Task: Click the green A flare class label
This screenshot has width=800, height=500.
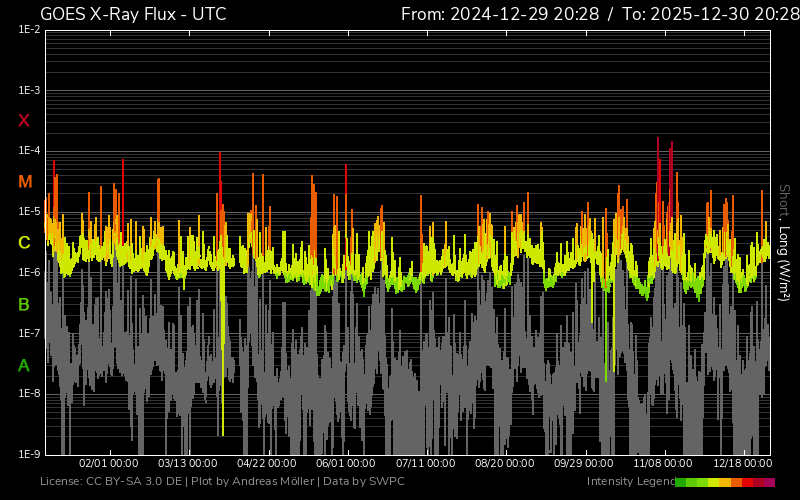Action: (x=24, y=365)
